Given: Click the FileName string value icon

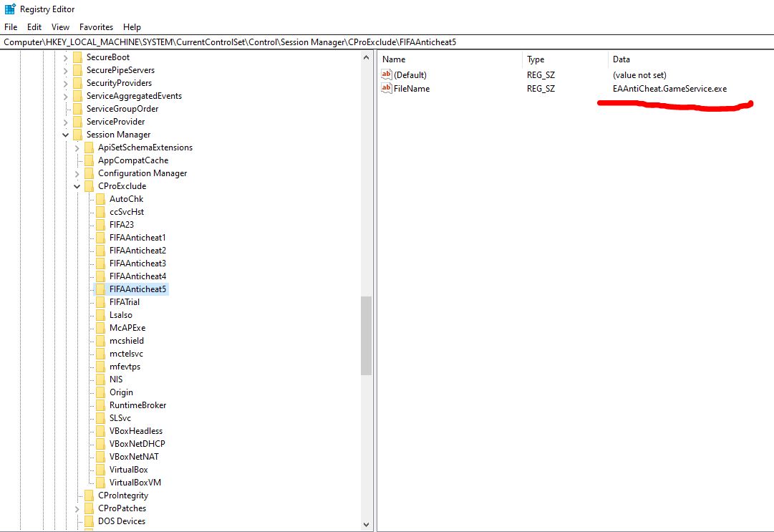Looking at the screenshot, I should coord(387,88).
